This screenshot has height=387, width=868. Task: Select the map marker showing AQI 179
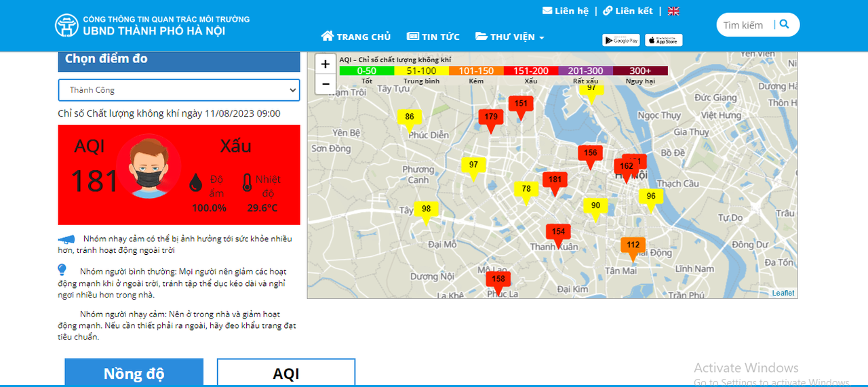tap(491, 117)
